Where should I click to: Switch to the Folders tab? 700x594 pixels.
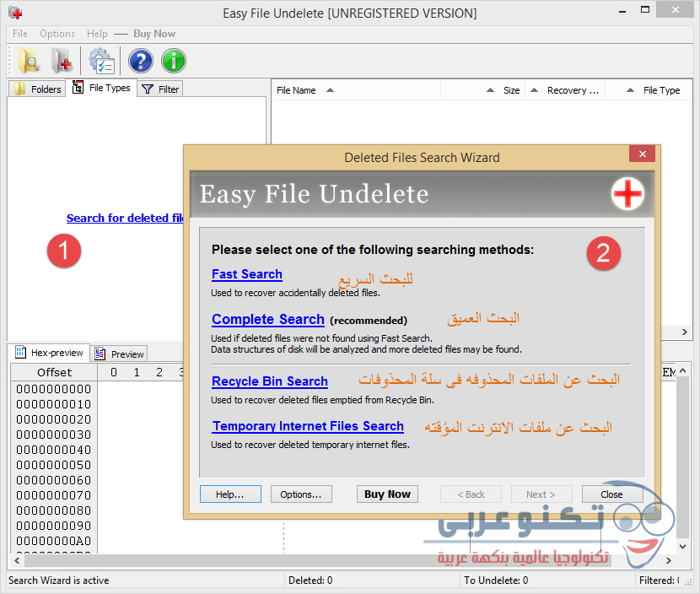click(37, 89)
